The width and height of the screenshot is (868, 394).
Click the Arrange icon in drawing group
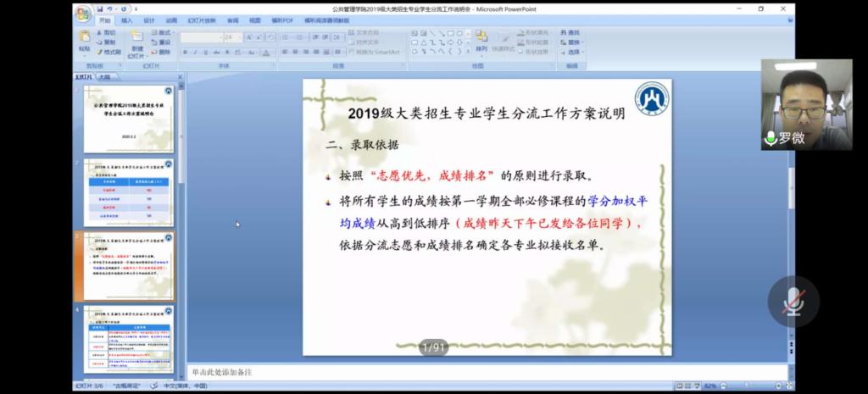point(481,38)
